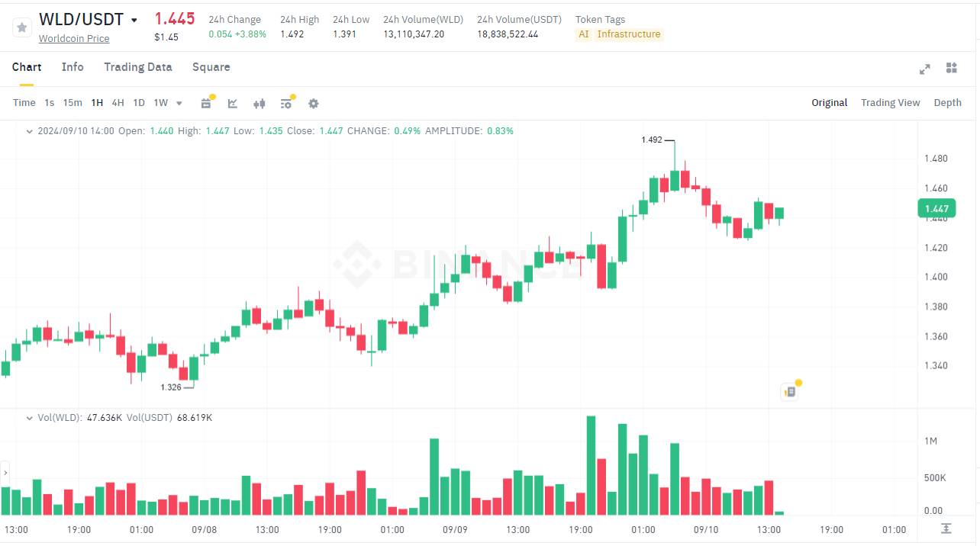Screen dimensions: 980x546
Task: Collapse the OHLC legend chevron
Action: 30,131
